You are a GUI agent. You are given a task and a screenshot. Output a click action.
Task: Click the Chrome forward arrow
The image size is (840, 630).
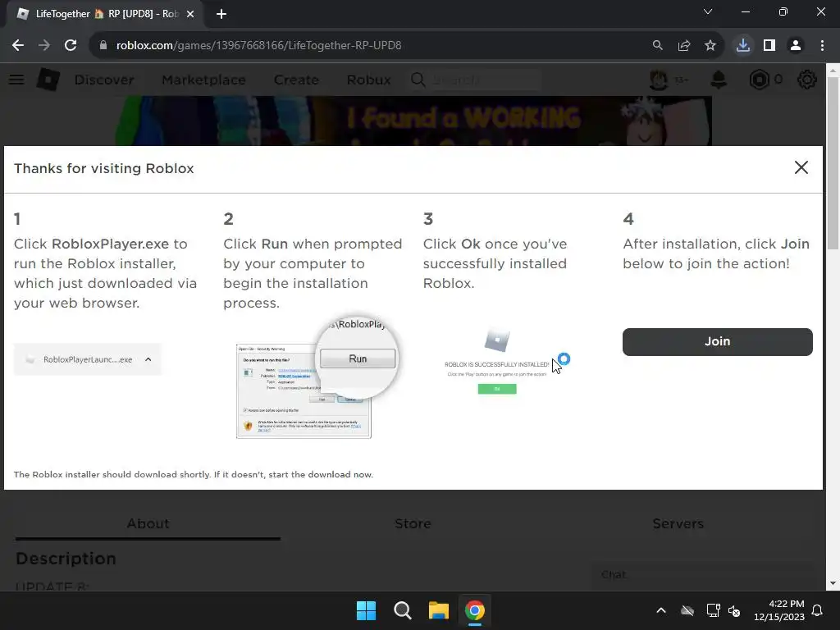[44, 46]
